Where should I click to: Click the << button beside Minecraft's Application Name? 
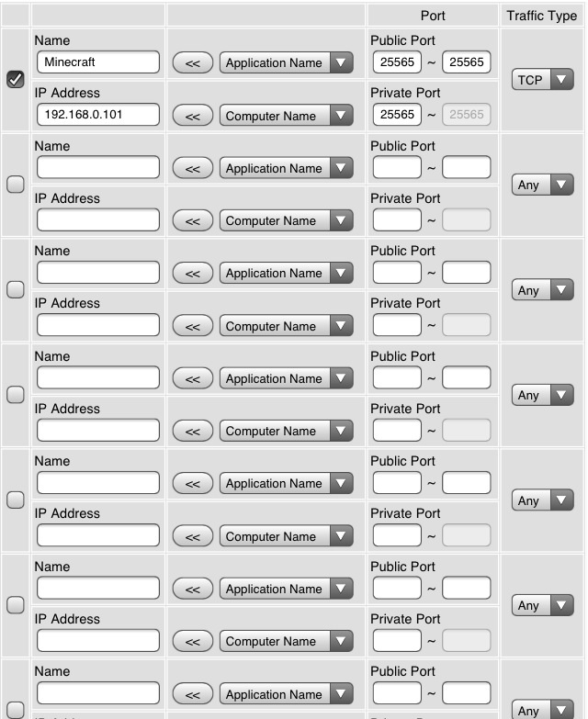click(192, 63)
